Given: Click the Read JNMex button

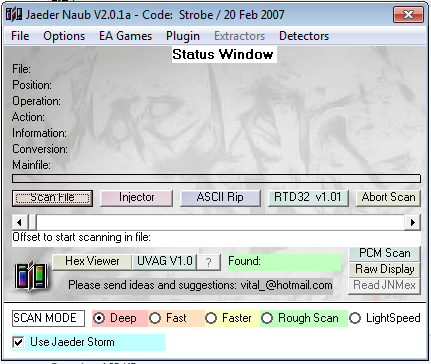Looking at the screenshot, I should (x=384, y=285).
